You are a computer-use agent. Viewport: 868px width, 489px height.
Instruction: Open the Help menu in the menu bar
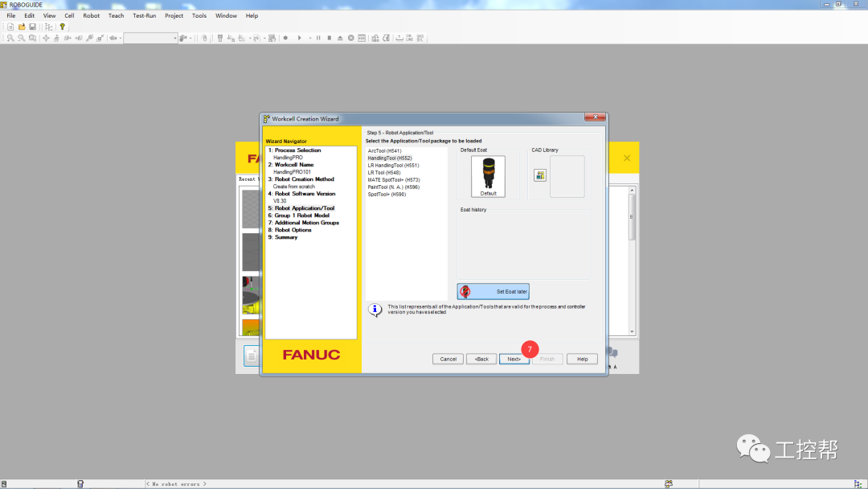click(x=252, y=15)
